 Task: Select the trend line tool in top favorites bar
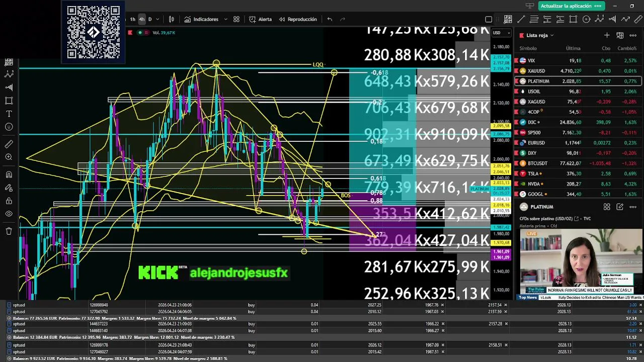tap(521, 19)
